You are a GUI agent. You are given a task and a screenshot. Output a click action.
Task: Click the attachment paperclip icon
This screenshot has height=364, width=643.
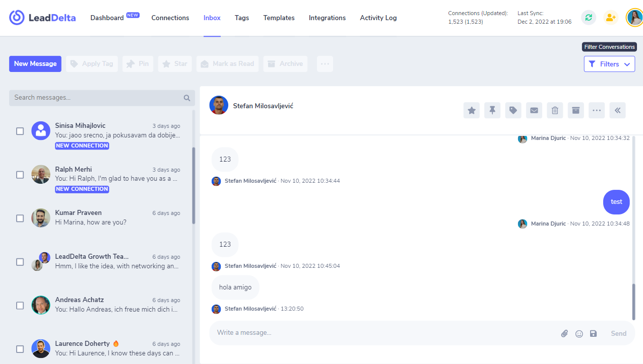click(565, 333)
